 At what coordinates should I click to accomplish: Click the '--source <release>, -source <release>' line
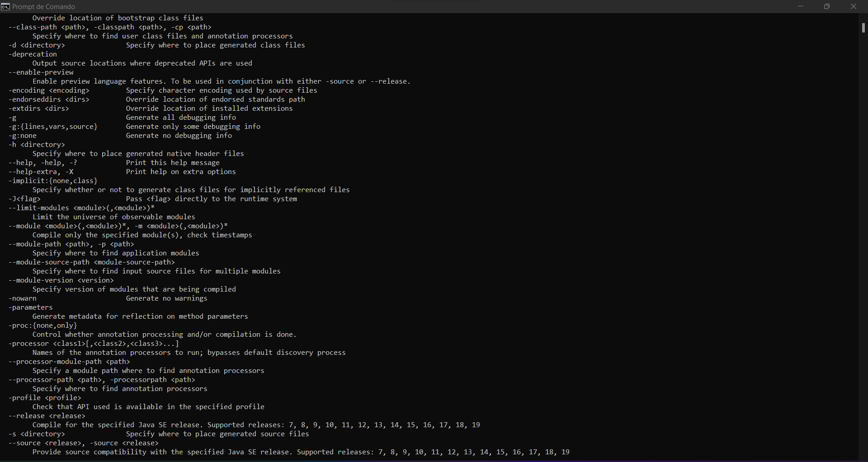click(84, 443)
